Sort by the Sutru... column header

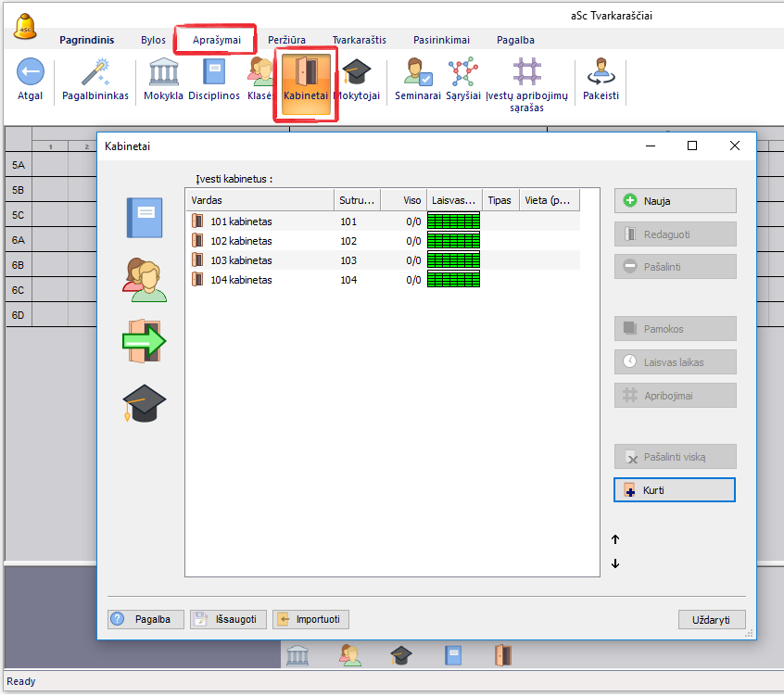click(357, 200)
